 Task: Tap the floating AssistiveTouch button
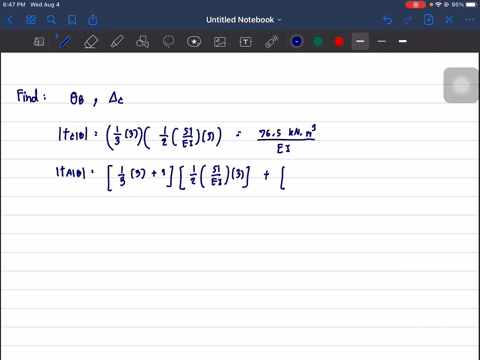tap(461, 85)
